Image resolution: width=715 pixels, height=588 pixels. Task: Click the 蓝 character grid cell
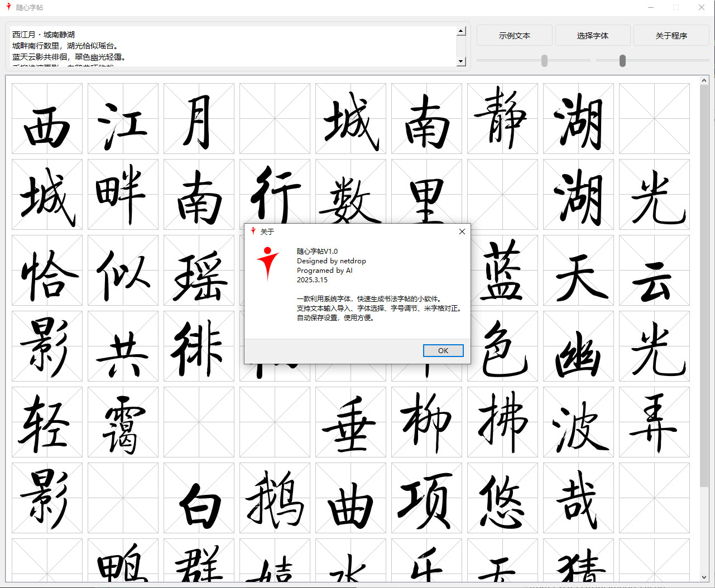tap(502, 271)
